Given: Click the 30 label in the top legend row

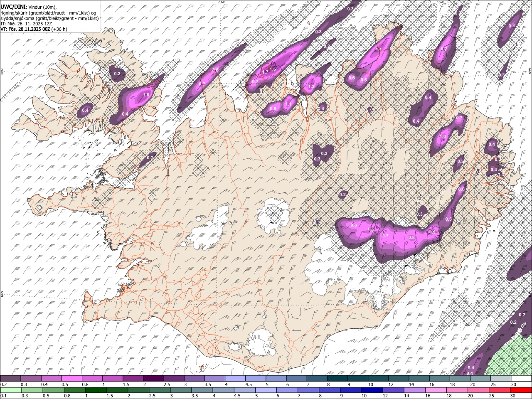Looking at the screenshot, I should [x=513, y=384].
